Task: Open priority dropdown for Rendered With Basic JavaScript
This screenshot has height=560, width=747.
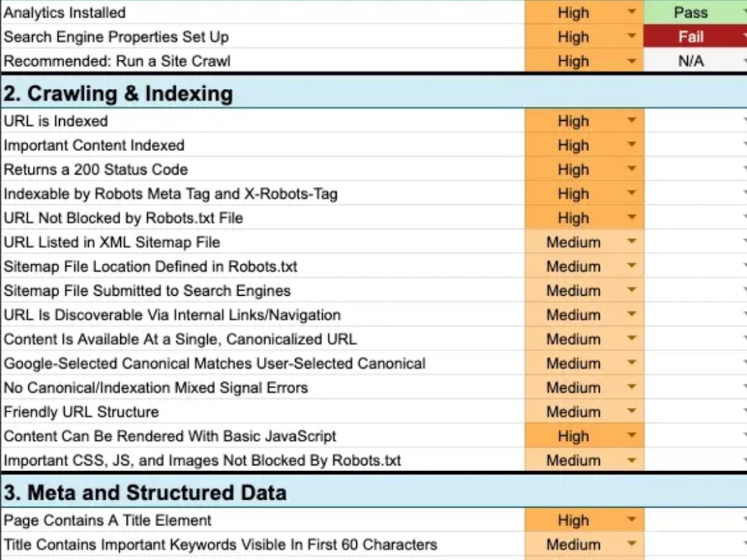Action: click(632, 436)
